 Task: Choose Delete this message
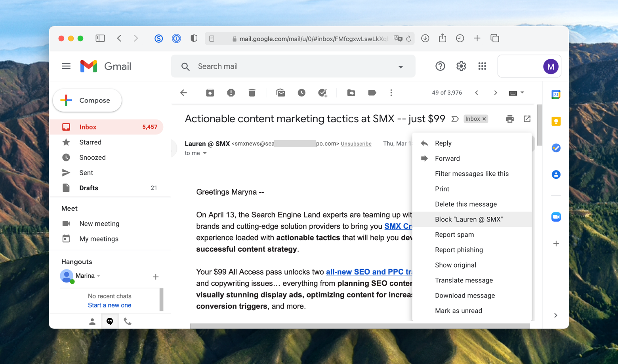472,204
